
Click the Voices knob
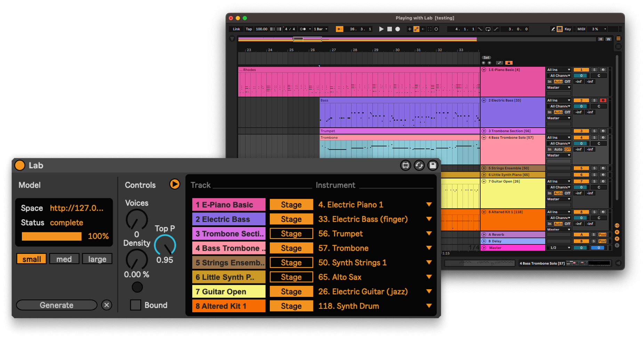(x=137, y=219)
